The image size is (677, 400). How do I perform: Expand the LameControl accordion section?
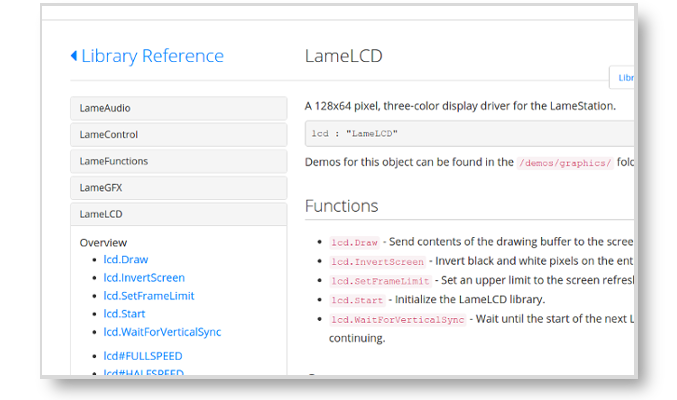pos(179,135)
